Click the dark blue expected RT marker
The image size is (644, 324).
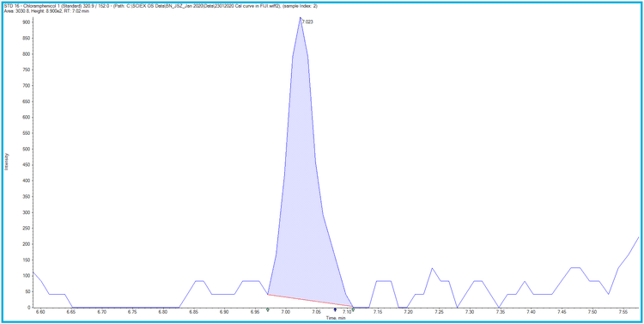335,309
